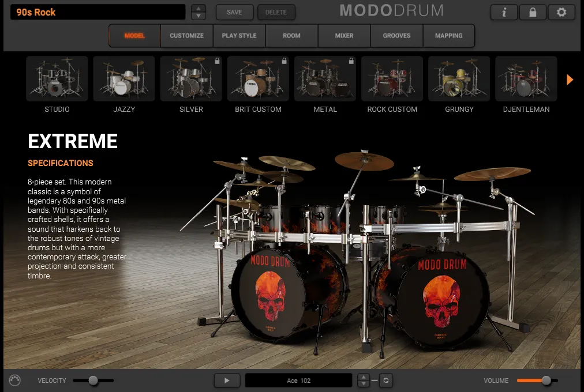Open settings with the gear icon

pyautogui.click(x=561, y=12)
